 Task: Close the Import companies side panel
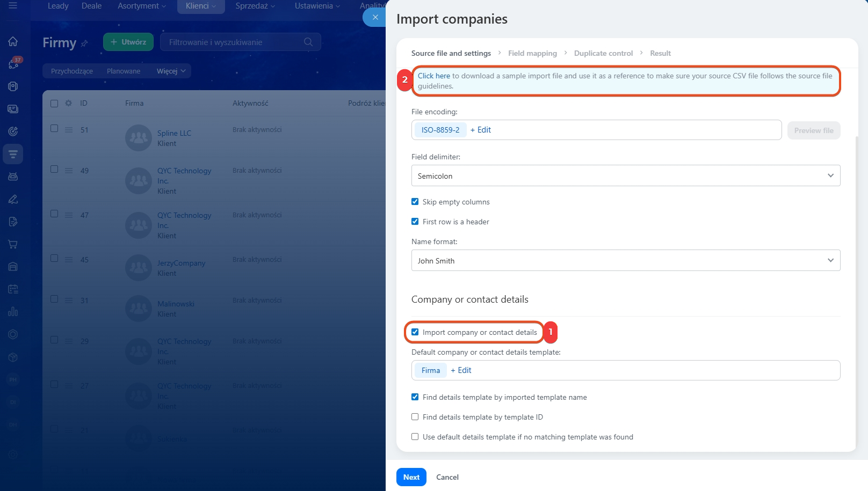(375, 17)
